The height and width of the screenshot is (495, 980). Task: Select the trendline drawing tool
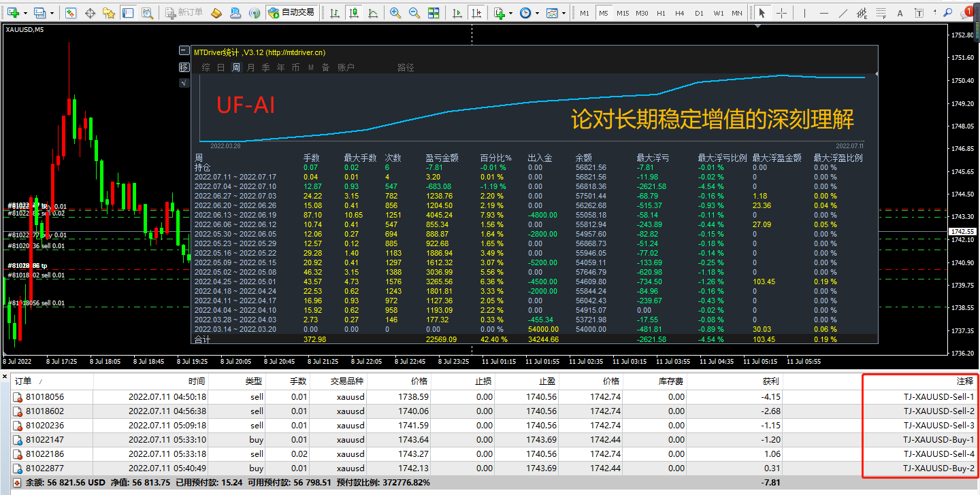[844, 13]
